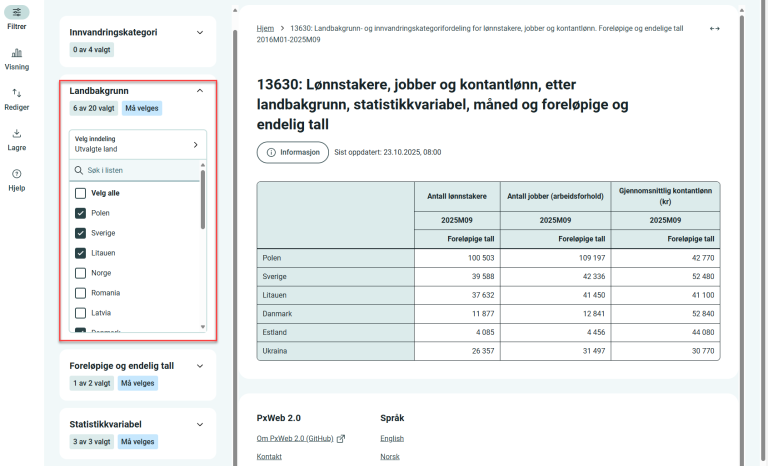The image size is (768, 466).
Task: Click the Sverige table row header
Action: point(336,277)
